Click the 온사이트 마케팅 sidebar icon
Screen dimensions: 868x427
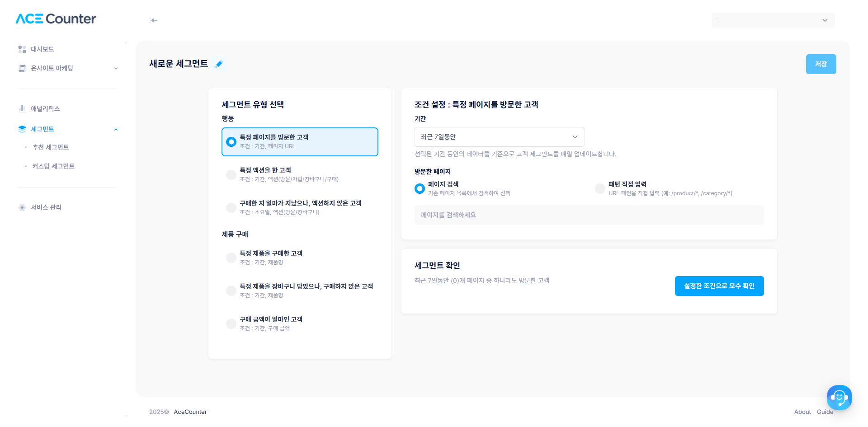(22, 68)
